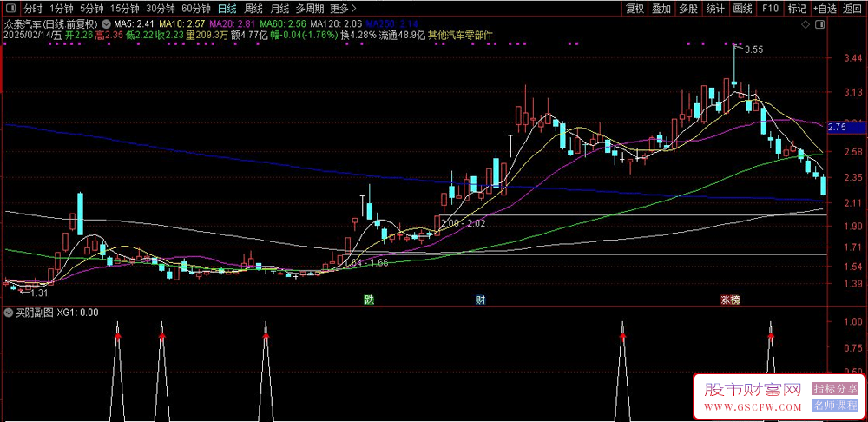Screen dimensions: 868x422
Task: Click the rightmost red signal arrow in 买阴副图
Action: click(771, 336)
